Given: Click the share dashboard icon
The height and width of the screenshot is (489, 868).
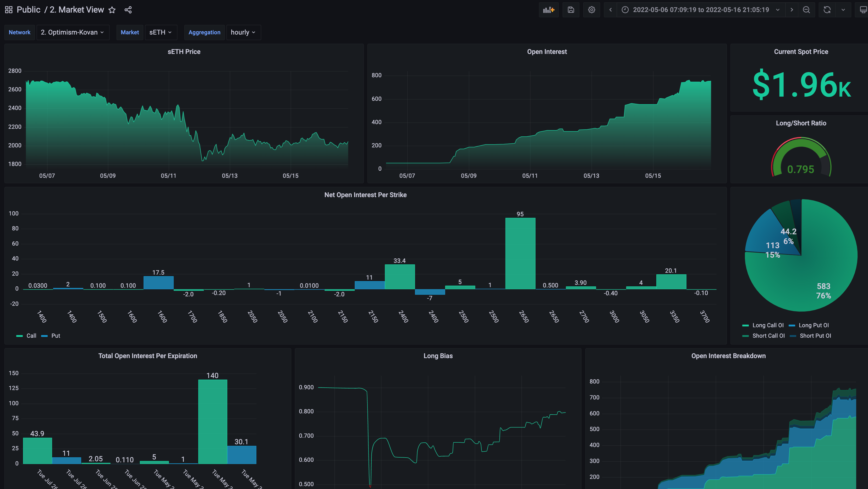Looking at the screenshot, I should point(128,10).
